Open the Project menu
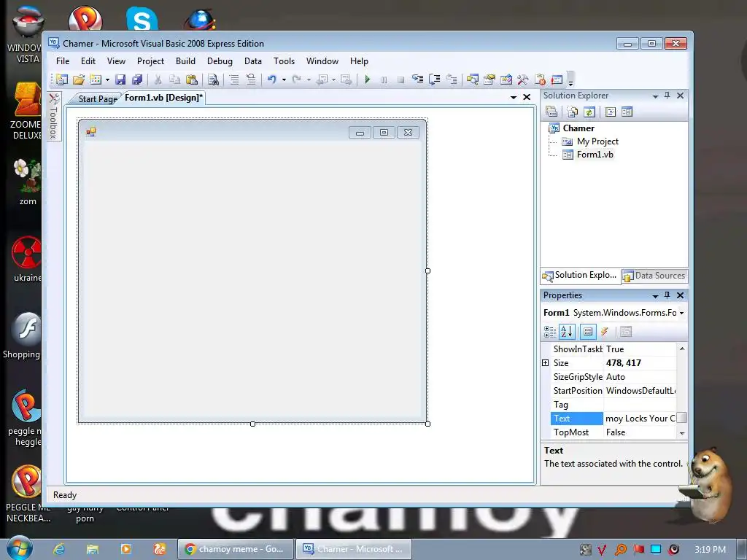This screenshot has height=560, width=747. tap(150, 61)
